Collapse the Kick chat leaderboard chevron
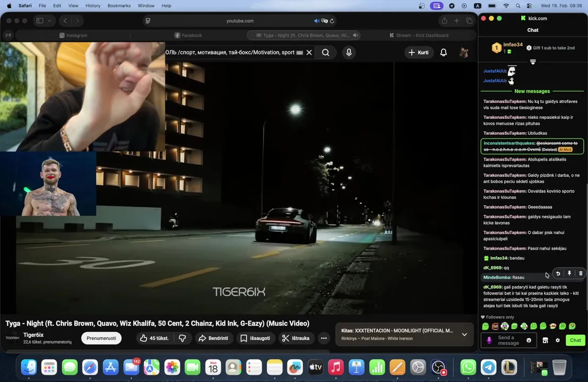588x382 pixels. (x=532, y=62)
